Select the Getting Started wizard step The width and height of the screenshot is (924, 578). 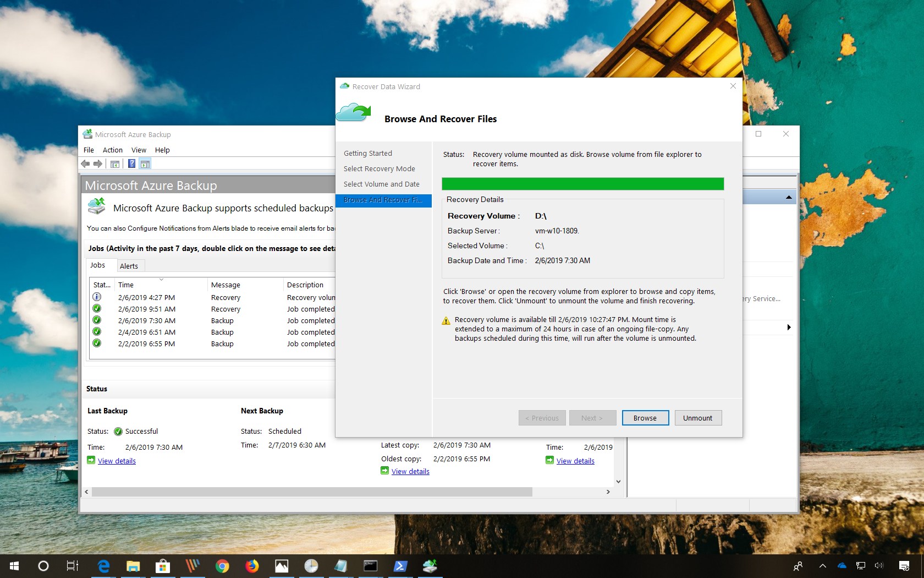point(368,153)
